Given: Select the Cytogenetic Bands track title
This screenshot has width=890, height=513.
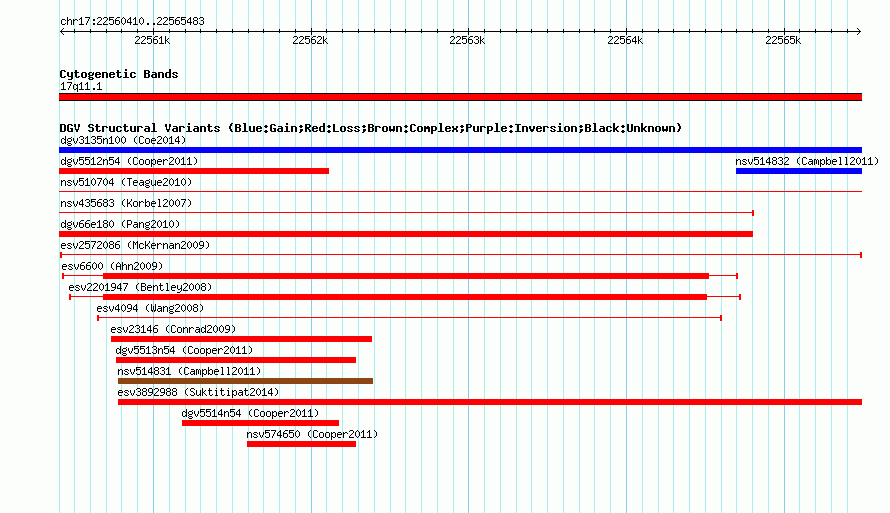Looking at the screenshot, I should point(119,74).
